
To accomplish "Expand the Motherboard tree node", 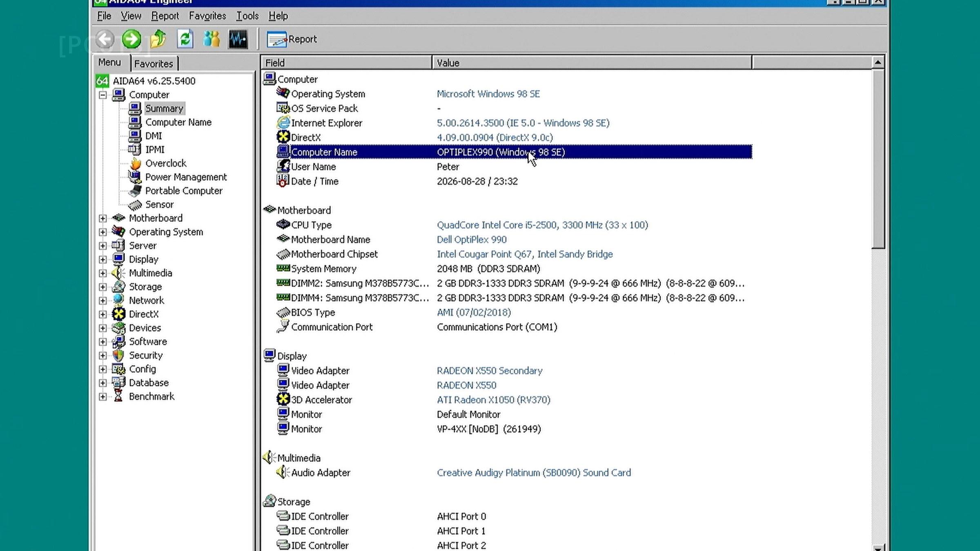I will (x=103, y=218).
